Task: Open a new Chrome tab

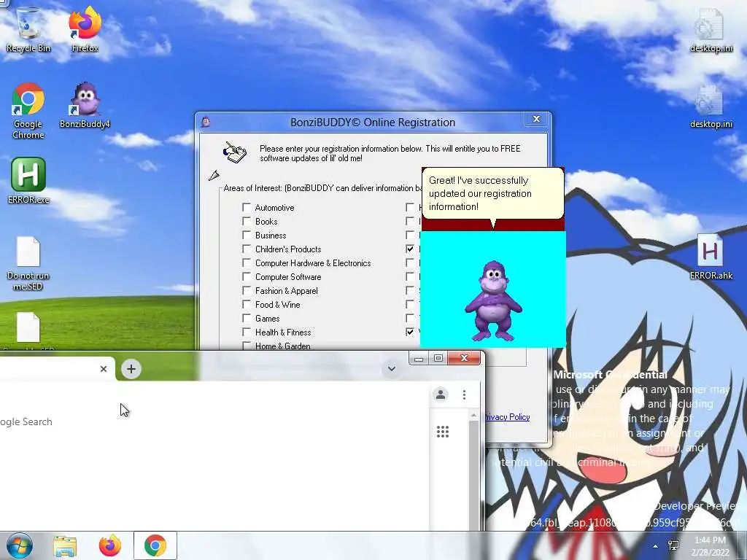Action: click(x=131, y=369)
